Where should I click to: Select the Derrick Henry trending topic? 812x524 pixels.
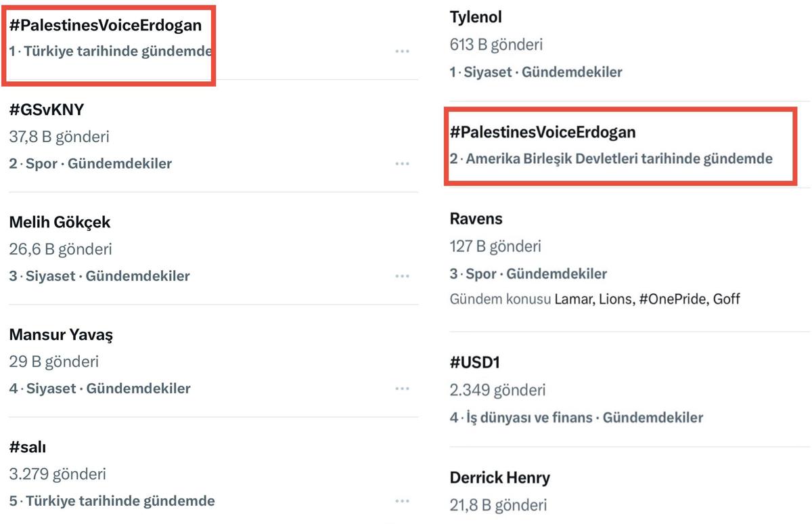500,477
